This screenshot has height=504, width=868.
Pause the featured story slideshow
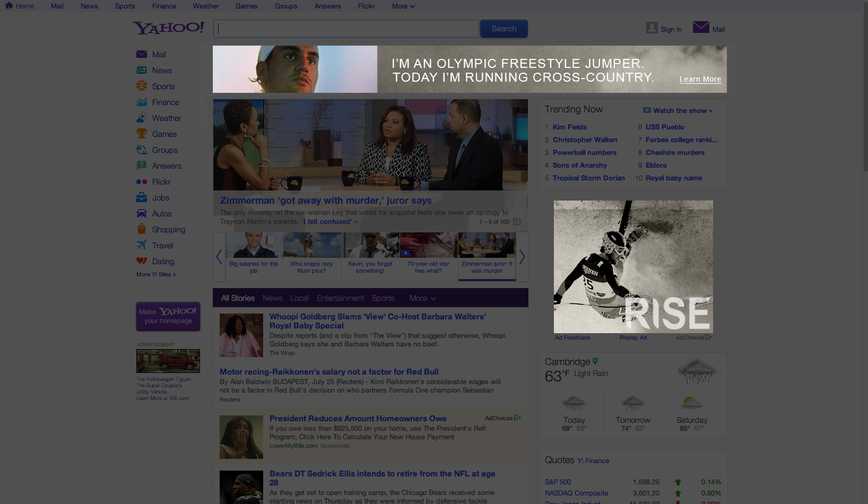(x=517, y=222)
